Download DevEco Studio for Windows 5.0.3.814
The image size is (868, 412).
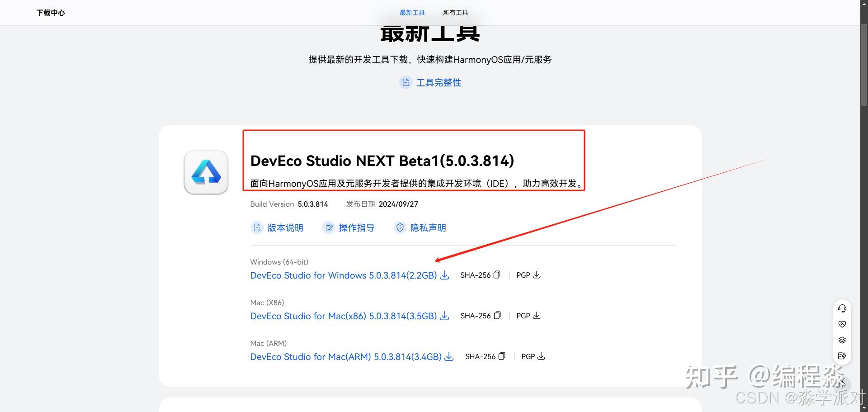pyautogui.click(x=344, y=275)
